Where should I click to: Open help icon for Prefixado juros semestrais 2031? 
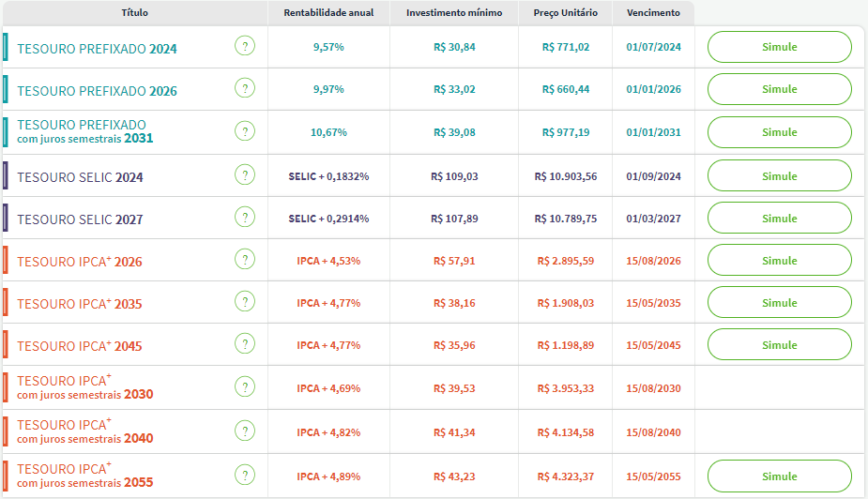click(245, 131)
